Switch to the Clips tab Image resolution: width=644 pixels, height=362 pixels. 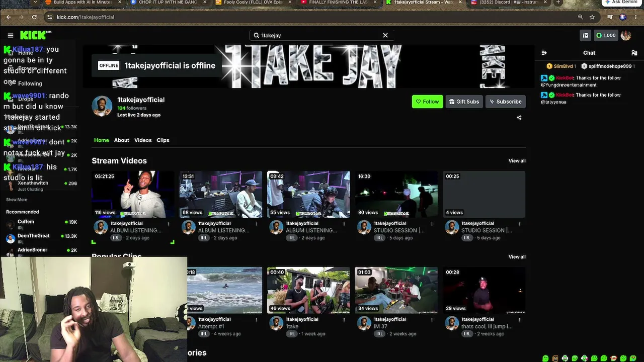tap(163, 140)
